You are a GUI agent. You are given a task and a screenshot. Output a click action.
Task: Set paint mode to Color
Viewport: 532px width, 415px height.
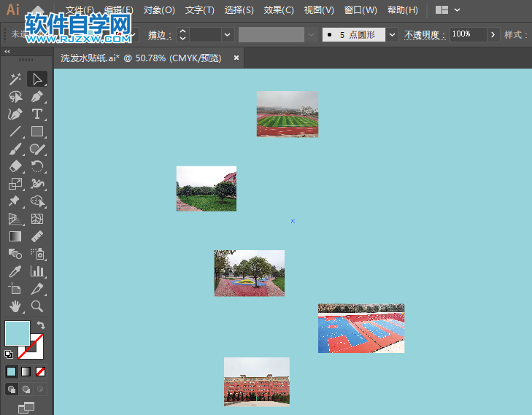click(11, 371)
